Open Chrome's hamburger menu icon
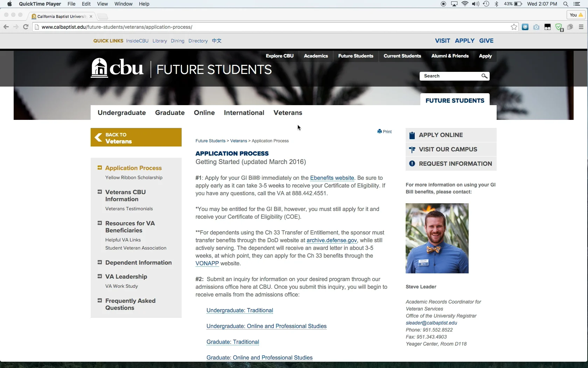 (581, 27)
